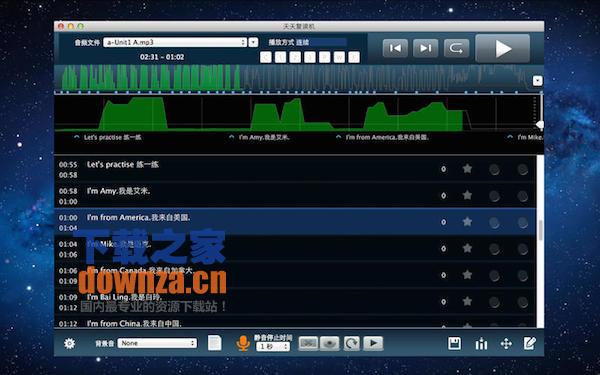Image resolution: width=600 pixels, height=375 pixels.
Task: Seek within the overview waveform strip
Action: point(293,78)
